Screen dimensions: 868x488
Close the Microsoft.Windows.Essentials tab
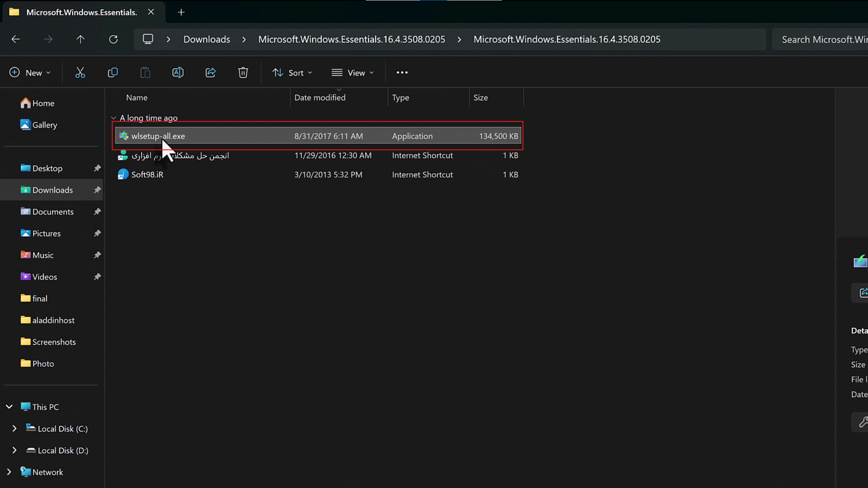click(x=151, y=12)
